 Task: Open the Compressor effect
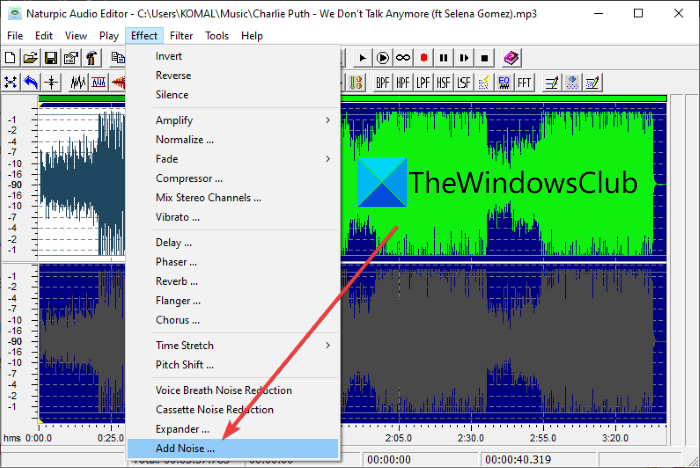coord(233,178)
